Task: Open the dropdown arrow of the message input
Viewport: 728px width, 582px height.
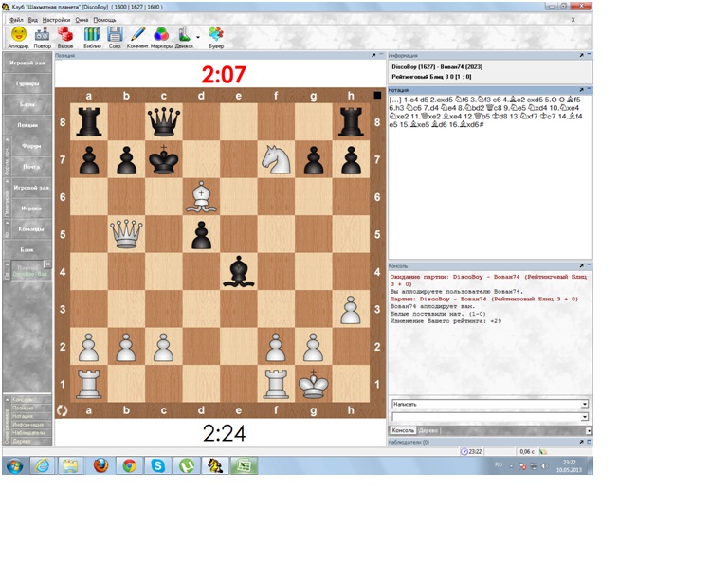Action: click(585, 417)
